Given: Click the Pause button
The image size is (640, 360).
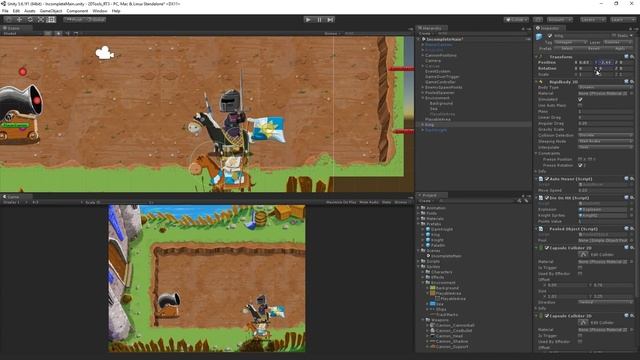Looking at the screenshot, I should point(319,20).
